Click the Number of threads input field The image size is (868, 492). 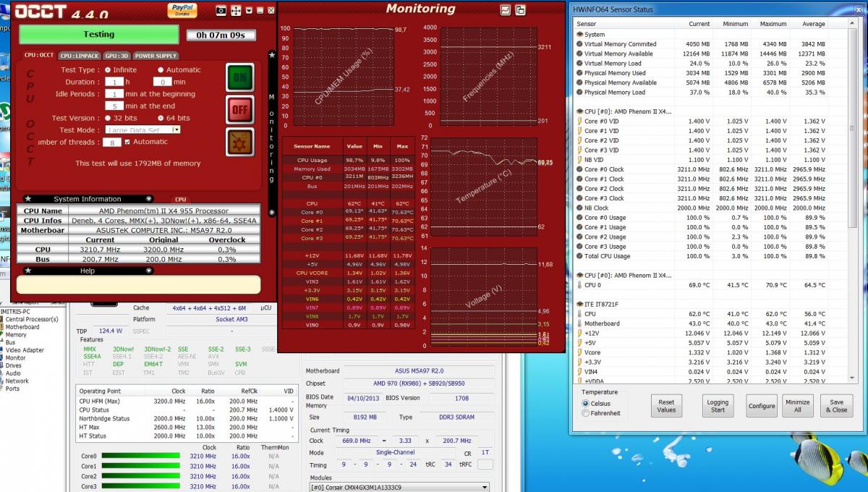(111, 142)
